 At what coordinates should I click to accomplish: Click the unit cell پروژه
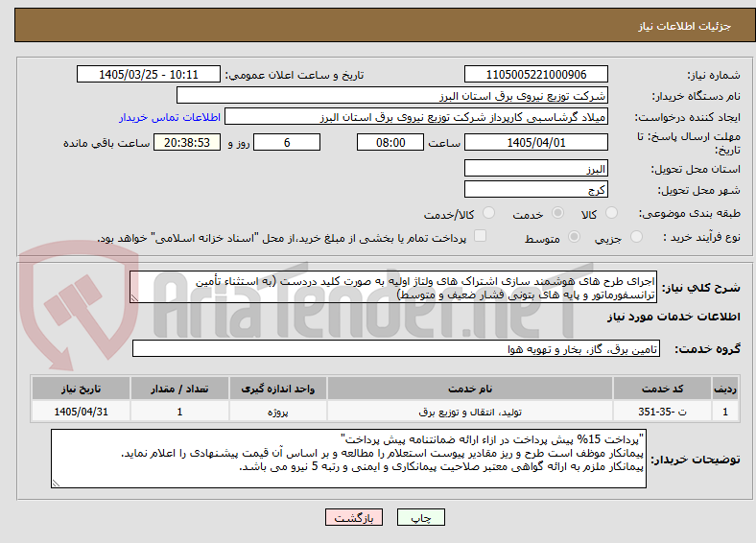point(278,412)
